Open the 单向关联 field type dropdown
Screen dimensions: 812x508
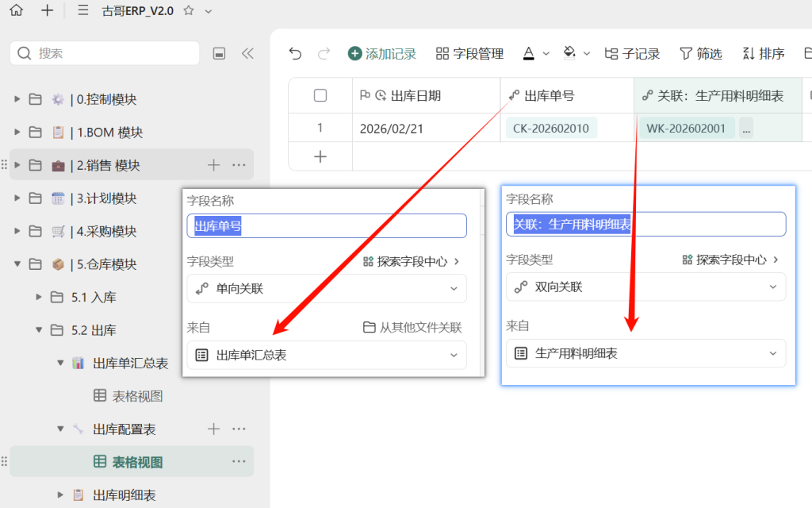tap(327, 289)
